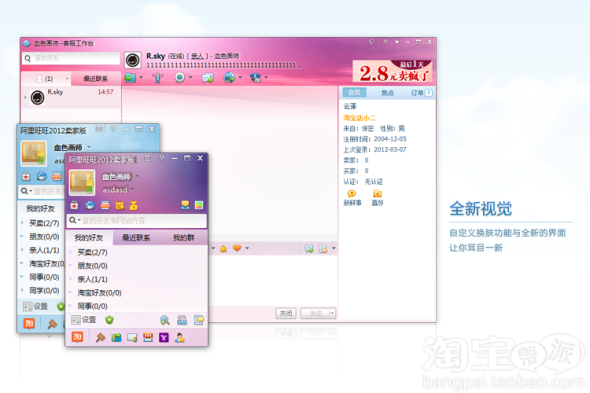Viewport: 590px width, 393px height.
Task: Switch to 我的群 tab in purple window
Action: tap(183, 238)
